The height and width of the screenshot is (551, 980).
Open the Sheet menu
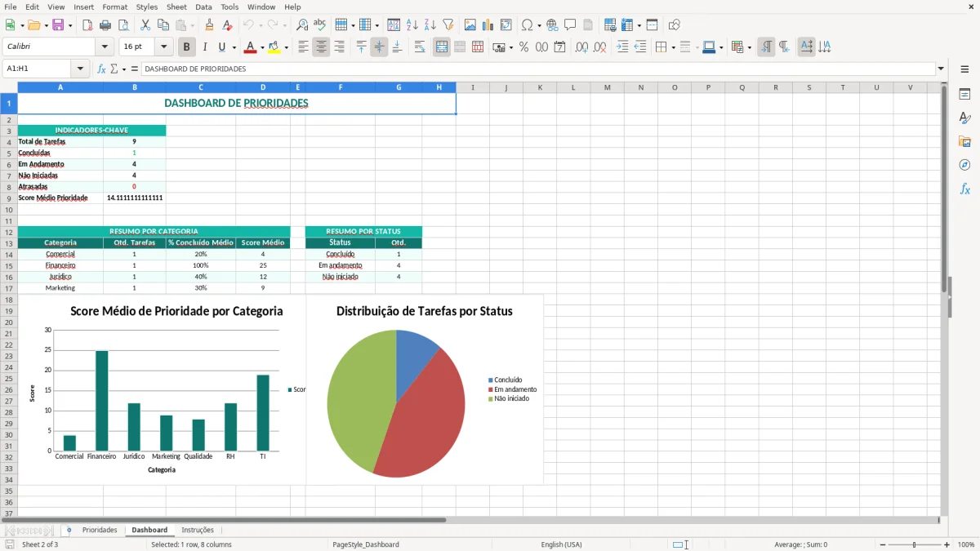pyautogui.click(x=176, y=7)
